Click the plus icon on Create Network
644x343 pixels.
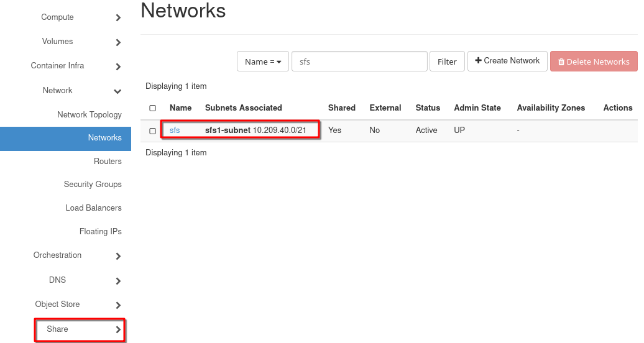coord(478,60)
